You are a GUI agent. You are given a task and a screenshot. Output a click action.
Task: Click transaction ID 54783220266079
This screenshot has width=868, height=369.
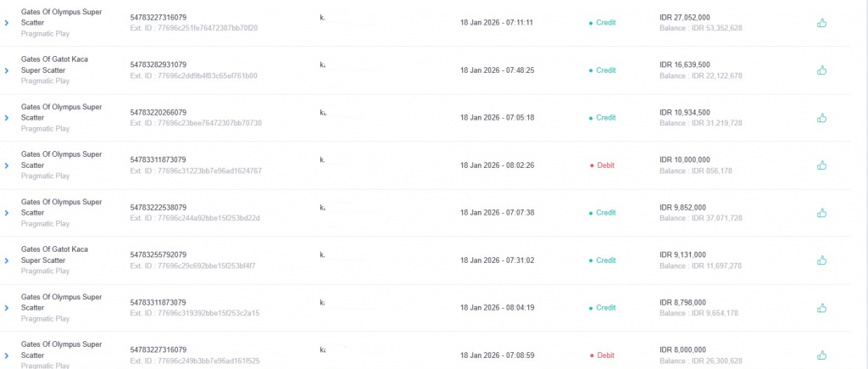point(159,112)
